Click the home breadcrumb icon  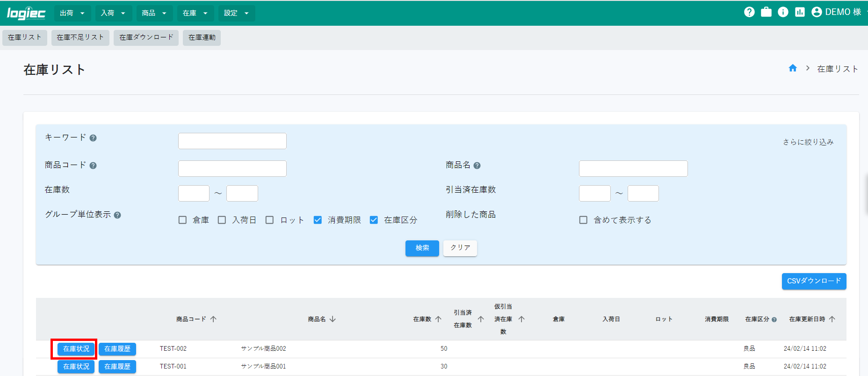click(793, 68)
